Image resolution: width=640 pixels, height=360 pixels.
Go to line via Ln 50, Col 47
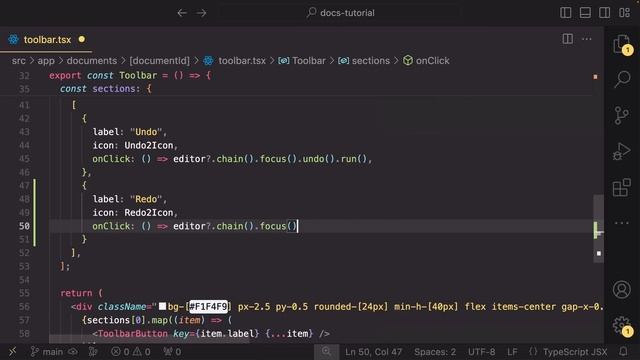click(x=373, y=351)
